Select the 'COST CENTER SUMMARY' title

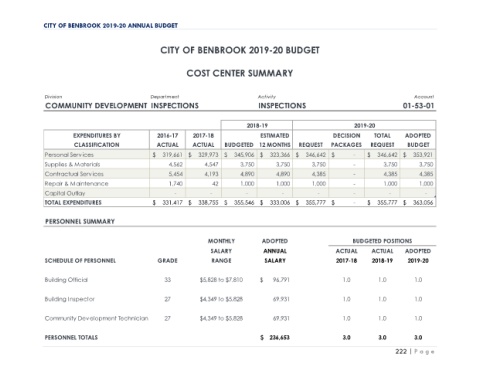[x=240, y=73]
